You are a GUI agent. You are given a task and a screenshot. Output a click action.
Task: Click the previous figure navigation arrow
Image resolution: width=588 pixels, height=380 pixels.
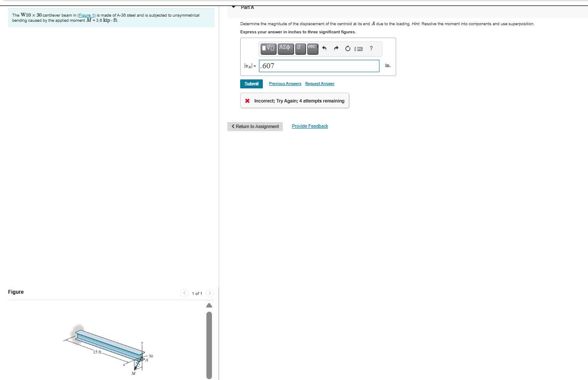pyautogui.click(x=184, y=293)
